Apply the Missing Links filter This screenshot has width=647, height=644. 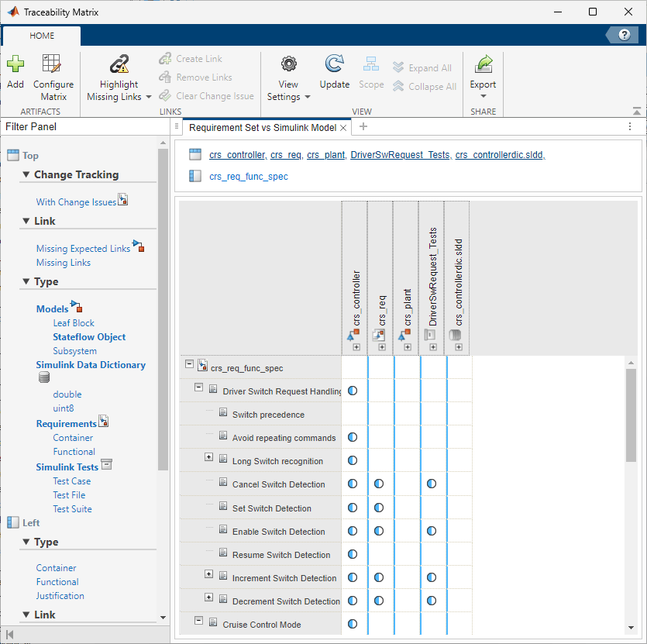pyautogui.click(x=64, y=263)
